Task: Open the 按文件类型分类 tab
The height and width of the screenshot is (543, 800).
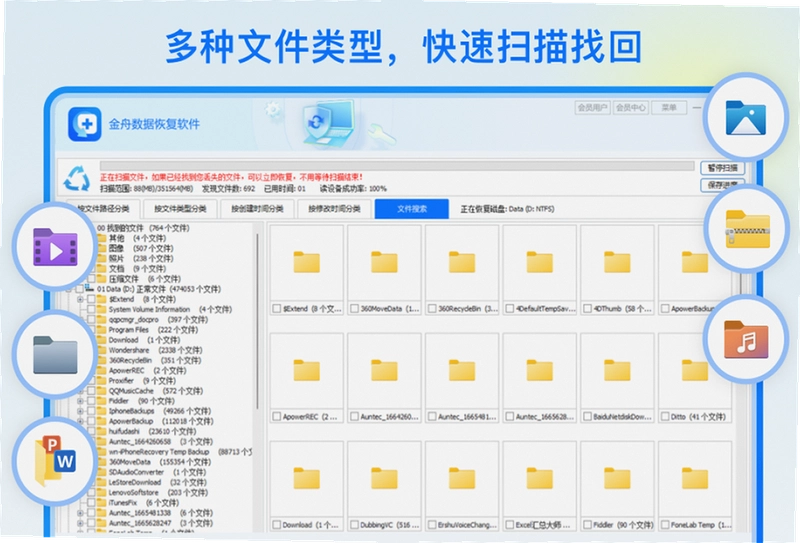Action: tap(180, 209)
